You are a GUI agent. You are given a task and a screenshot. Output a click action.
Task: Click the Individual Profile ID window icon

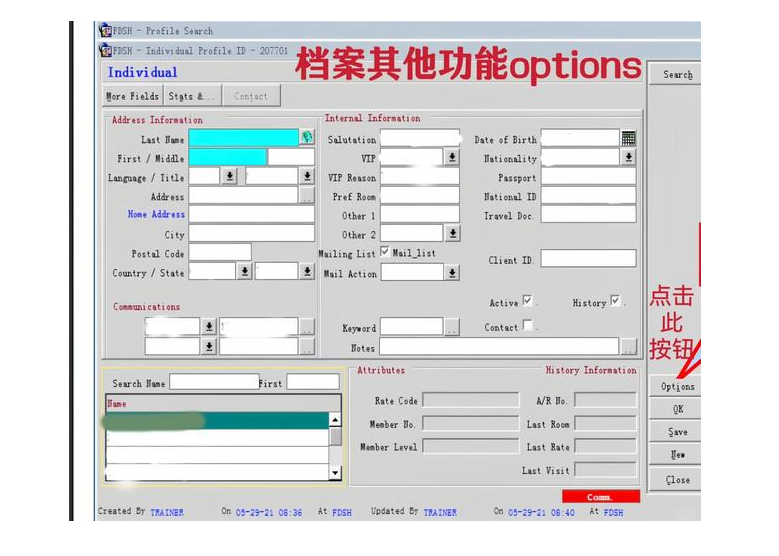[105, 50]
